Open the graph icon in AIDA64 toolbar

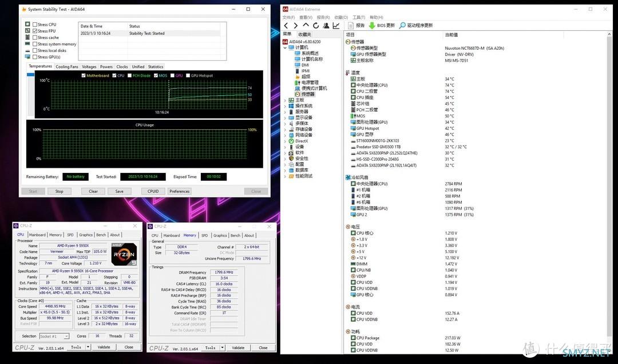point(336,26)
